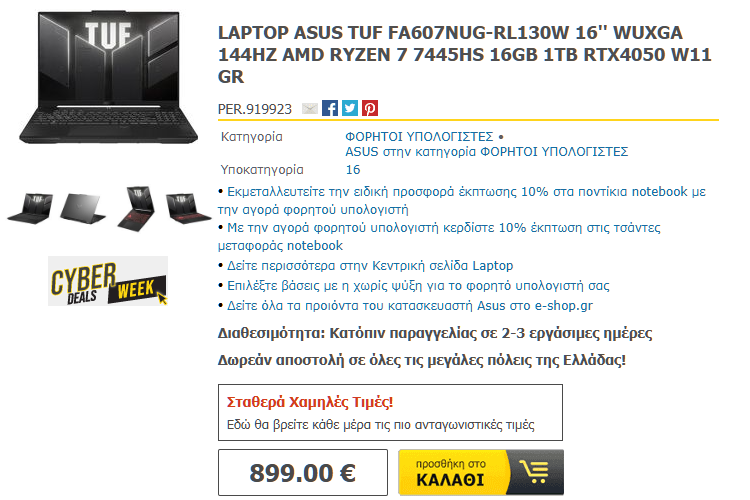Select second thumbnail showing closed lid
This screenshot has width=750, height=500.
tap(83, 208)
